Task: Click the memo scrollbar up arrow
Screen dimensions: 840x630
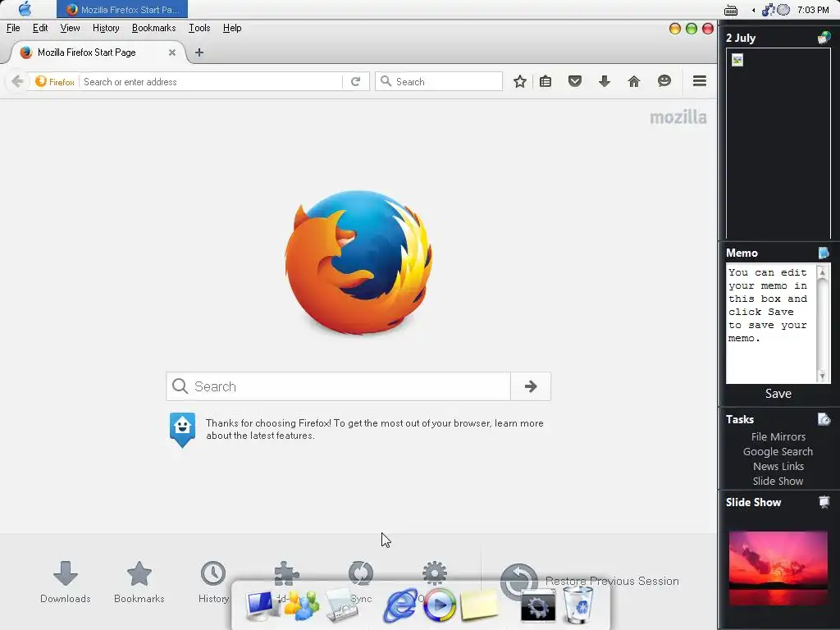Action: click(823, 272)
